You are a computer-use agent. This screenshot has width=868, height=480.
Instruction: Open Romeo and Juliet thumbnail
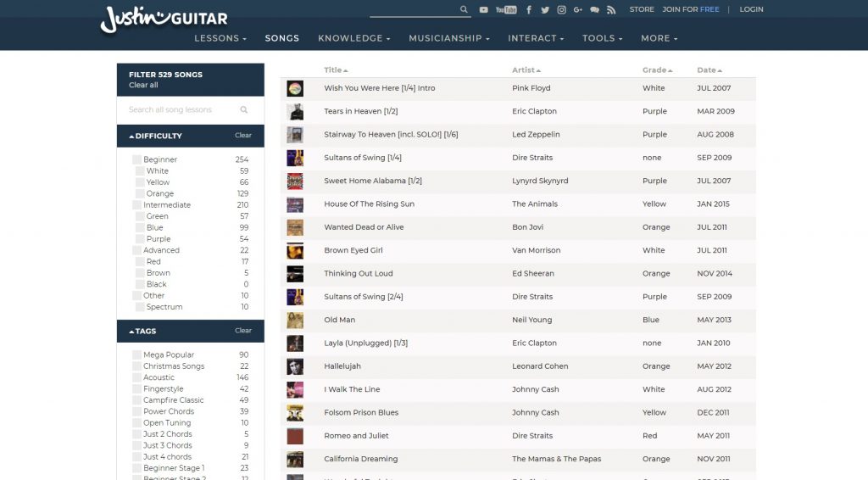click(x=295, y=436)
